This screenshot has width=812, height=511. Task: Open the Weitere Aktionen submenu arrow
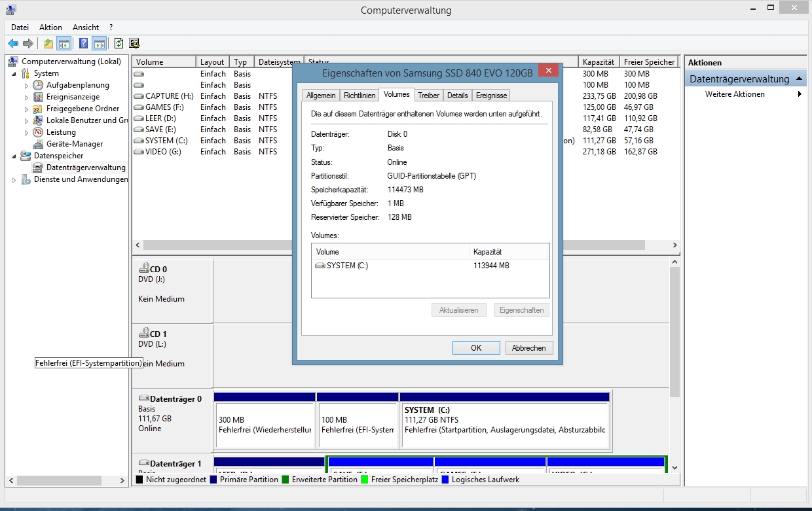pyautogui.click(x=800, y=94)
